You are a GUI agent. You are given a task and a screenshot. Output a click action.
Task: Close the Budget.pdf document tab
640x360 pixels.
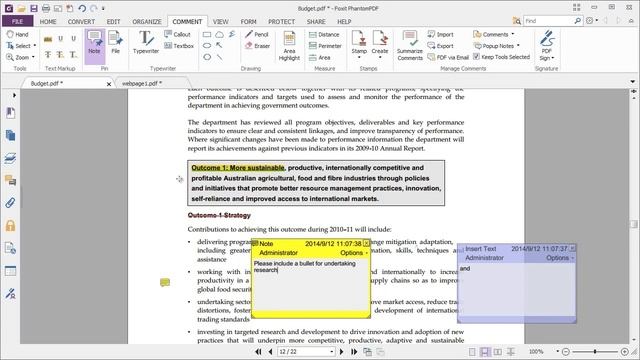coord(109,84)
